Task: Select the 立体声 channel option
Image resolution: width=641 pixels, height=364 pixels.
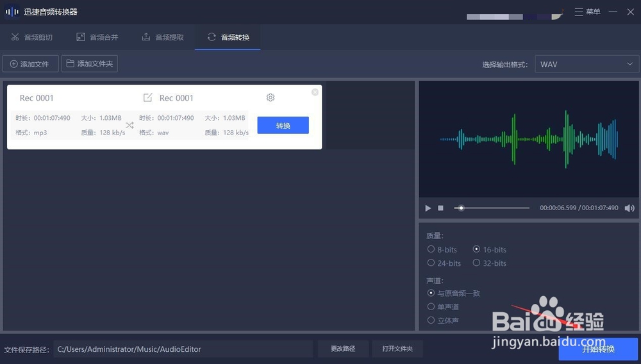Action: (443, 320)
